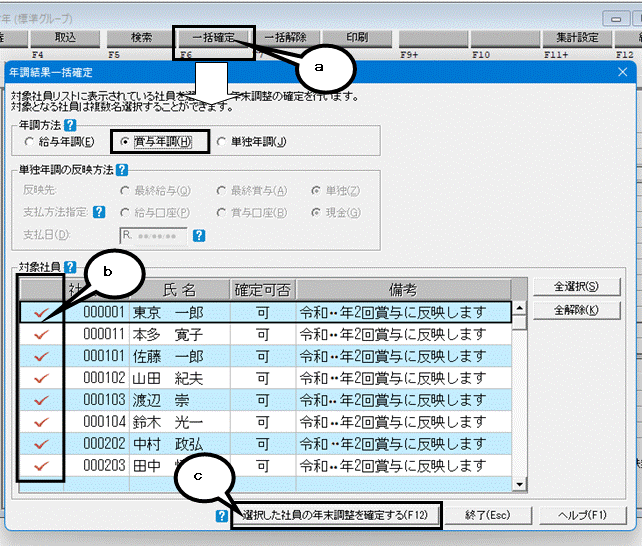This screenshot has width=642, height=546.
Task: Toggle checkmark for 鈴木 光一 row
Action: pos(41,422)
